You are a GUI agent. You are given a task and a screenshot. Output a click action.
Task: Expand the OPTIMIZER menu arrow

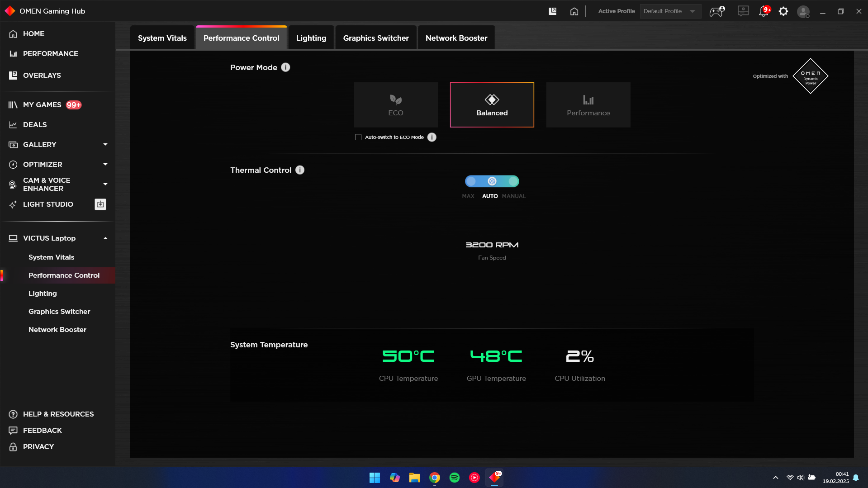pos(105,165)
